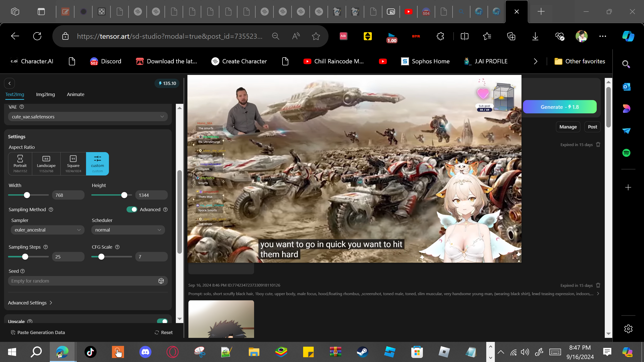Open the Scheduler normal dropdown

pos(128,230)
